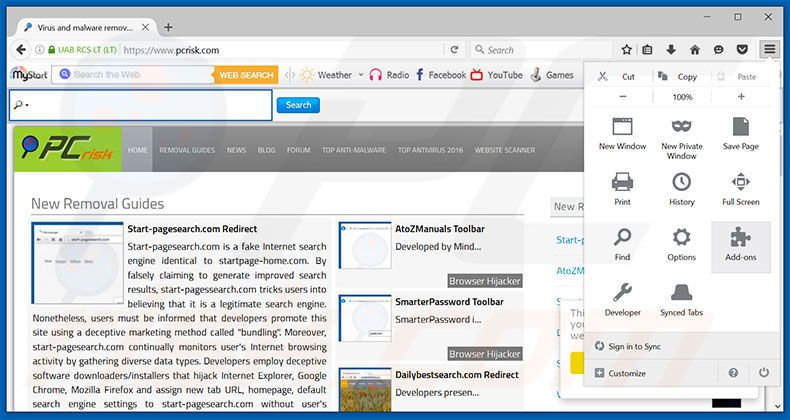Click the back navigation arrow
Image resolution: width=790 pixels, height=420 pixels.
tap(21, 50)
